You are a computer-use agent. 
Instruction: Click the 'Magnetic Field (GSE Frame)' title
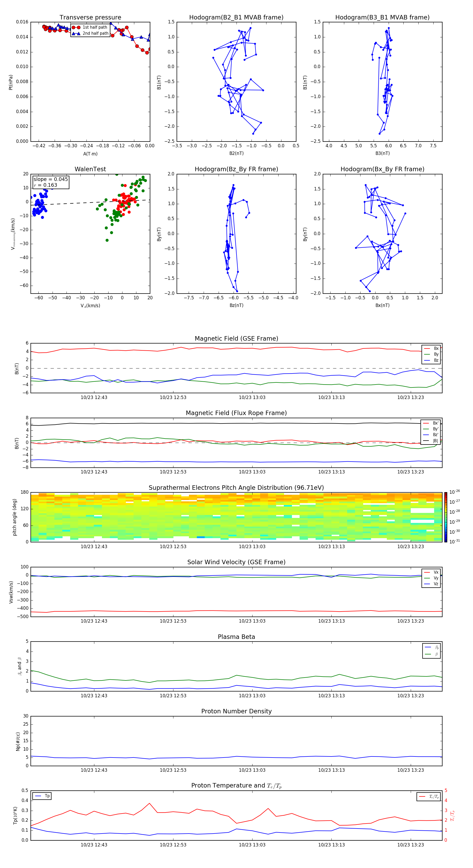(x=236, y=339)
